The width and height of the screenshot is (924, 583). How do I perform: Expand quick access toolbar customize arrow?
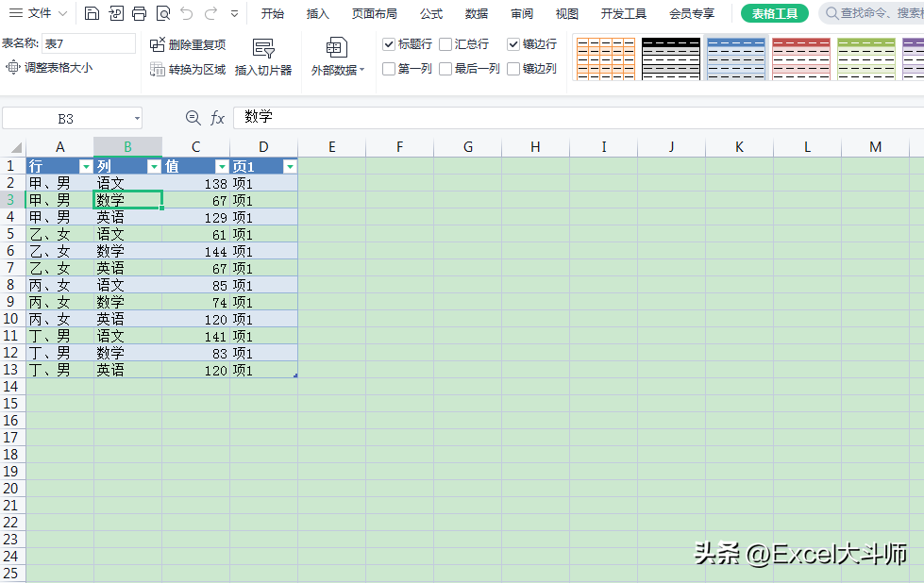(234, 13)
